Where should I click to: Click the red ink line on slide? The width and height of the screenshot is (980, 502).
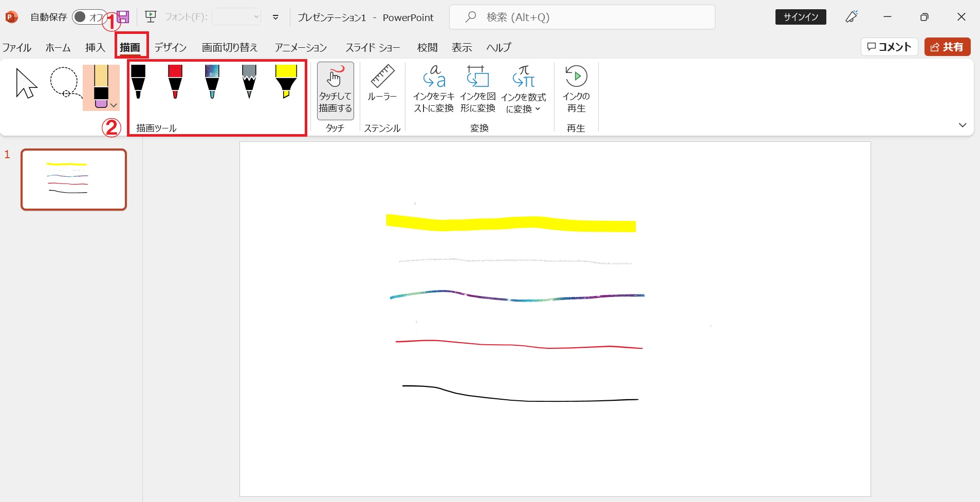coord(519,344)
